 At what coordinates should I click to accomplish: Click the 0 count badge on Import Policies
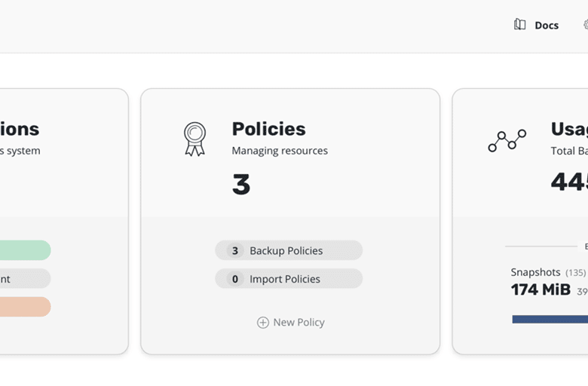coord(235,279)
